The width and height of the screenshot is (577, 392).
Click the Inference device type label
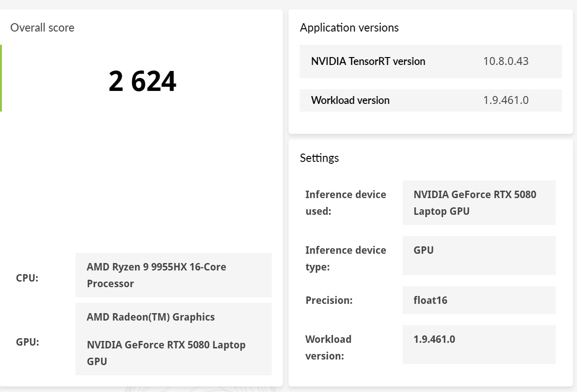[x=346, y=258]
